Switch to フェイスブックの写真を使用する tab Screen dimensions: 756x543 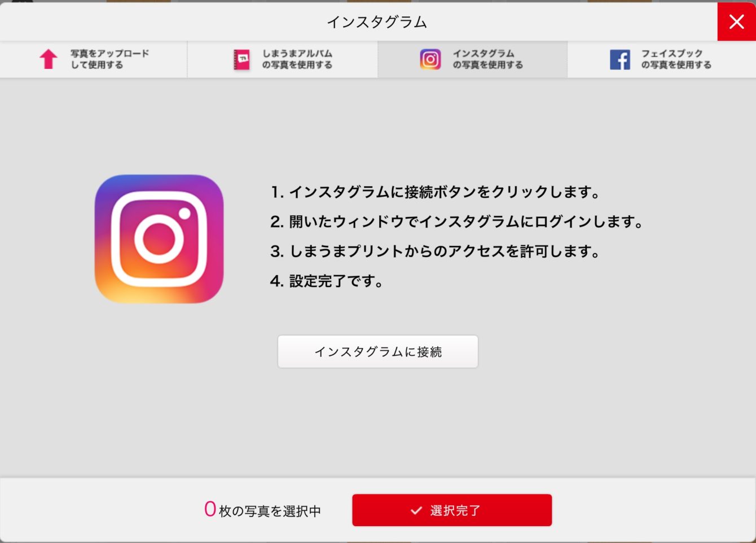click(x=661, y=59)
